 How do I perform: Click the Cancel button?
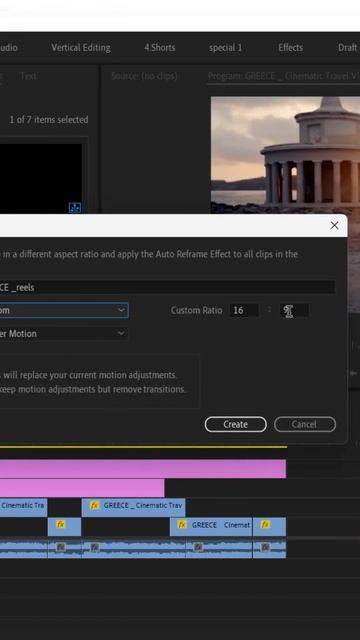[x=305, y=424]
